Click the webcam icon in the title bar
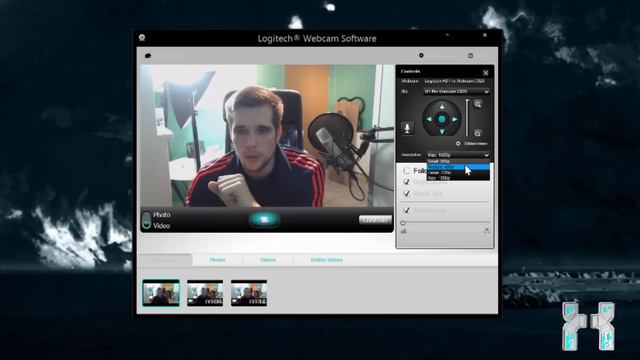640x360 pixels. [142, 38]
